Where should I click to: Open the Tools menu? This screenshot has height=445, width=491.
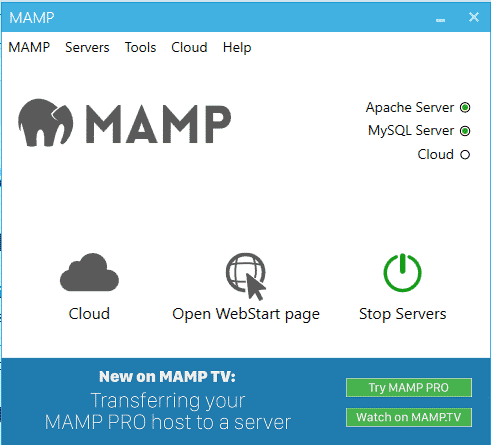click(x=140, y=47)
